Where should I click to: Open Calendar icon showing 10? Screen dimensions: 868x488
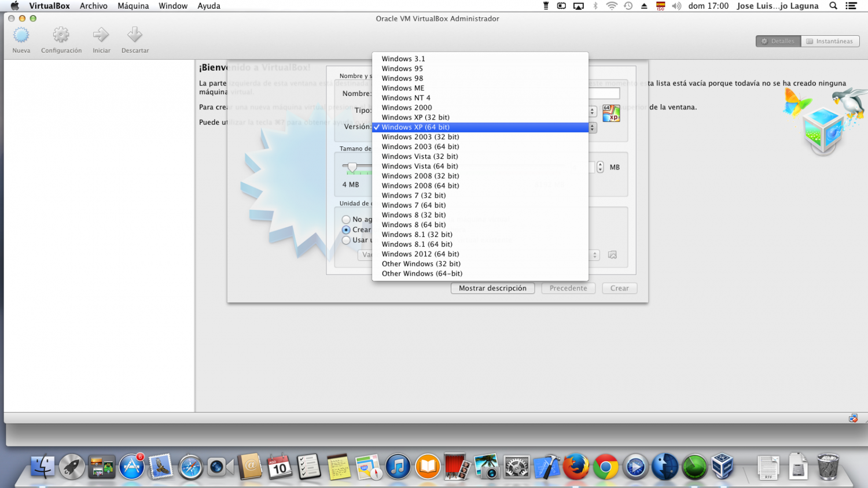pyautogui.click(x=279, y=467)
